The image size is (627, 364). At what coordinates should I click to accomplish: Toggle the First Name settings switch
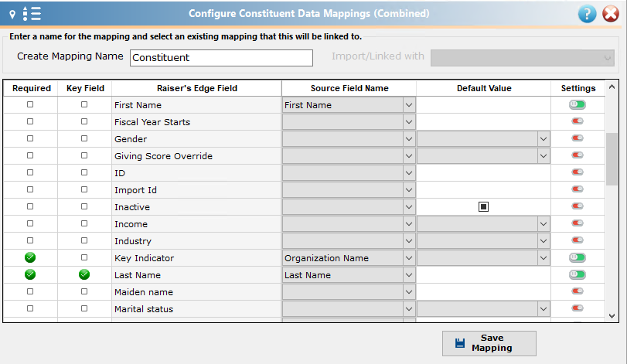[x=578, y=104]
